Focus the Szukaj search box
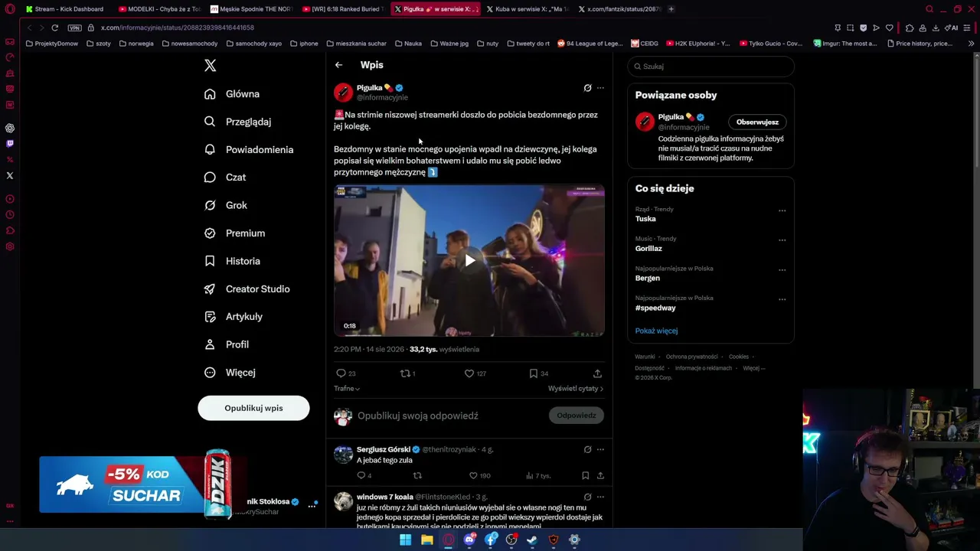The image size is (980, 551). (x=710, y=67)
